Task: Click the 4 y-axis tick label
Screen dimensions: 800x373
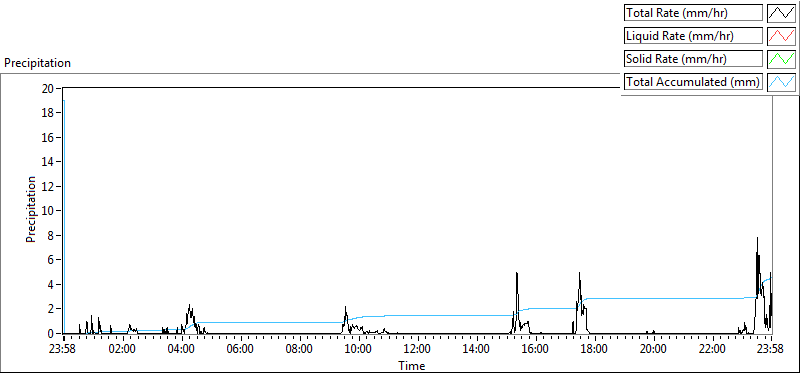Action: pyautogui.click(x=52, y=284)
